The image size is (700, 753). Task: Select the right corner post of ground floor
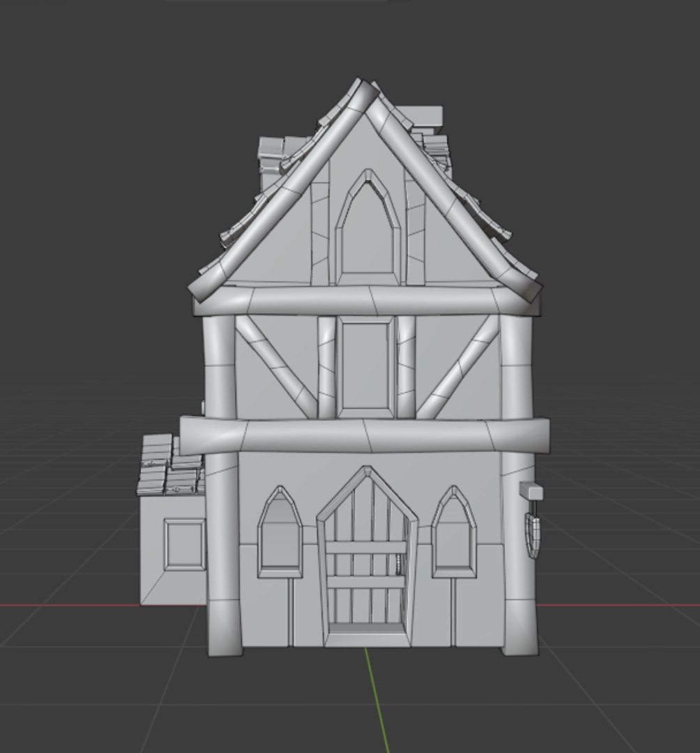coord(519,555)
